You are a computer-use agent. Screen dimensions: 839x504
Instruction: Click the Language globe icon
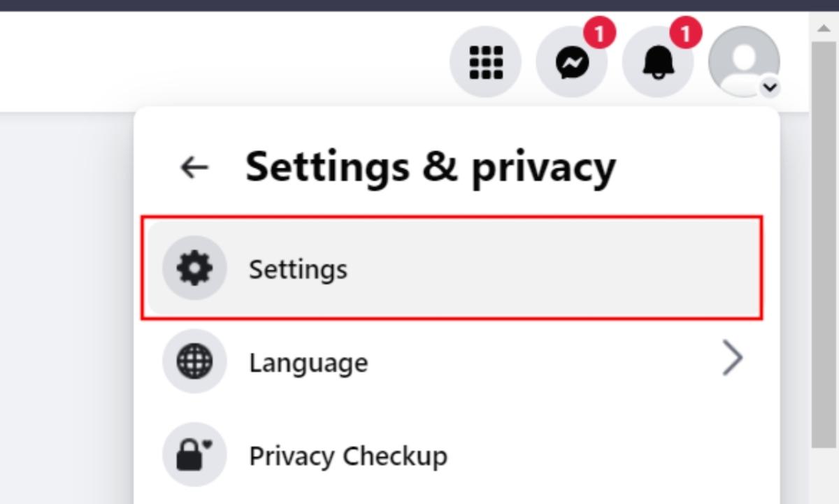pos(194,362)
